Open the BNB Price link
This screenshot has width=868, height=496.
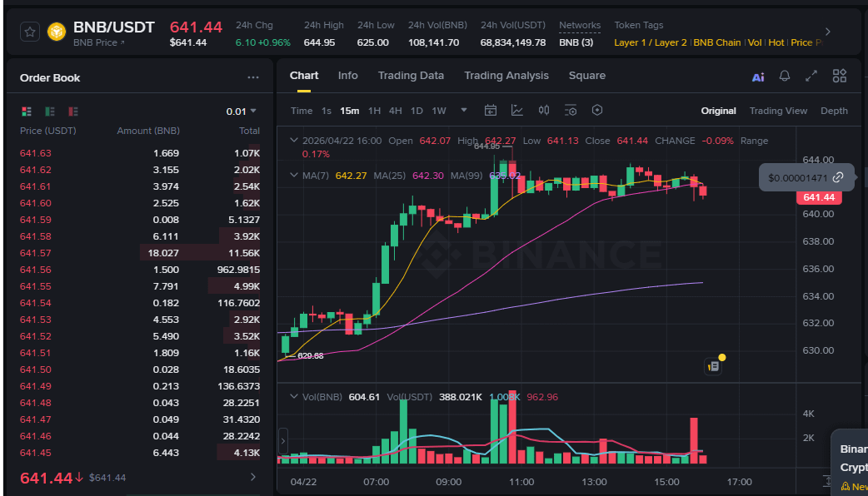(98, 42)
